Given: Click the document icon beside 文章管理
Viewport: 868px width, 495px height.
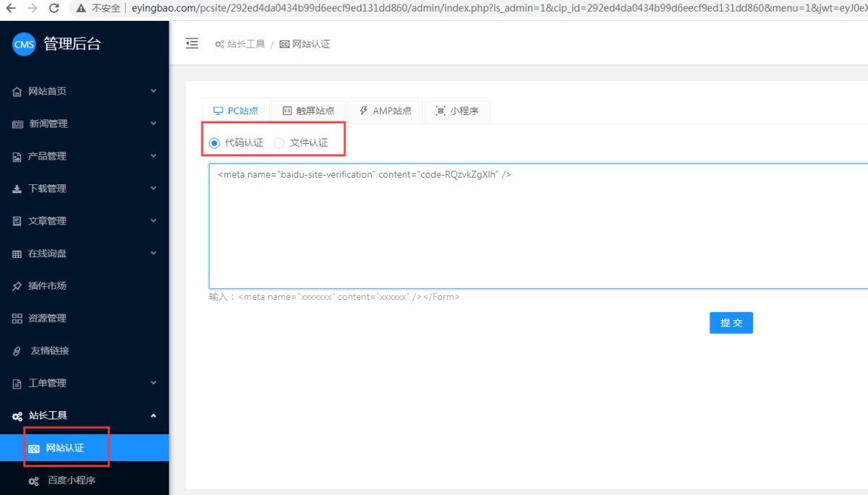Looking at the screenshot, I should pyautogui.click(x=17, y=221).
